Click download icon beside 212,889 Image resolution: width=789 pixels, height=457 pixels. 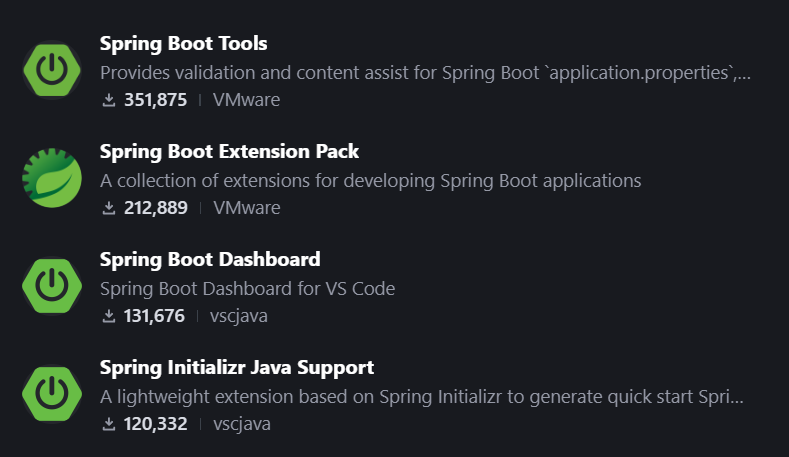[x=109, y=208]
